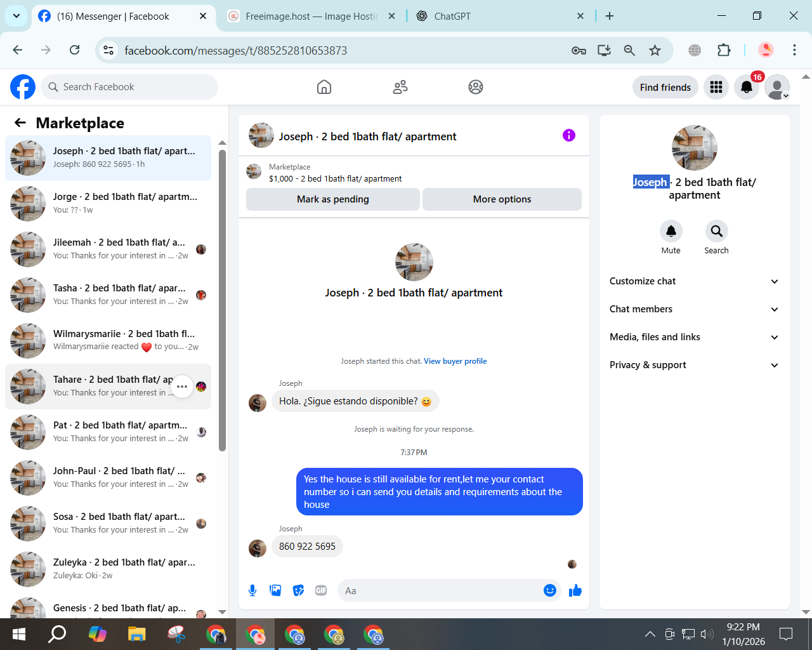Screen dimensions: 812x650
Task: Open notifications bell with 16 badge
Action: coord(747,87)
